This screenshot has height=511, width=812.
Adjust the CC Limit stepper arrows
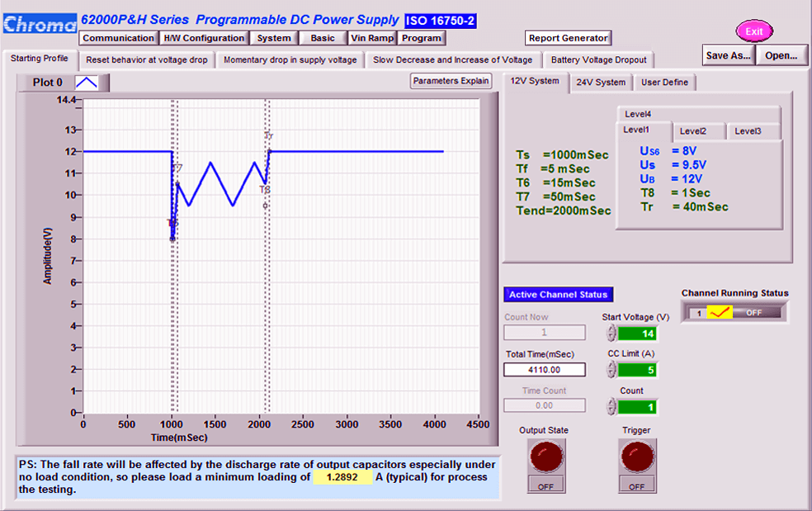[611, 370]
